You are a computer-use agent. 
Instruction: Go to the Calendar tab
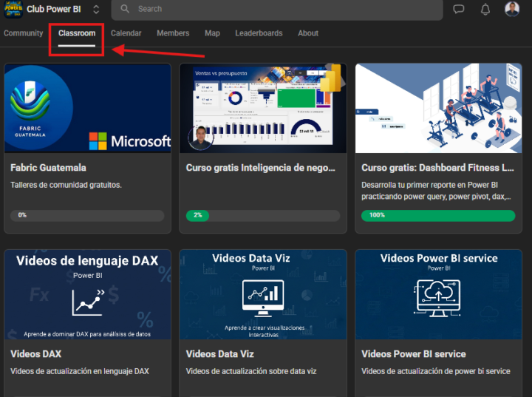[126, 33]
